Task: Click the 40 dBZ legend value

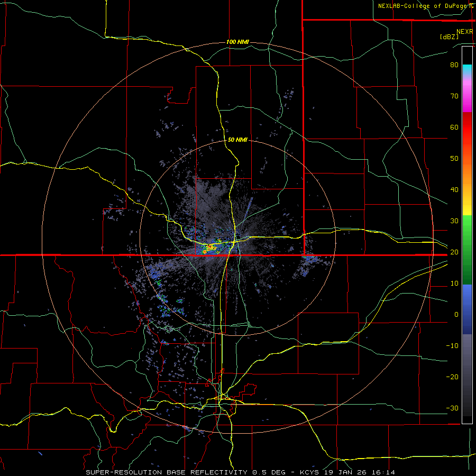Action: coord(454,190)
